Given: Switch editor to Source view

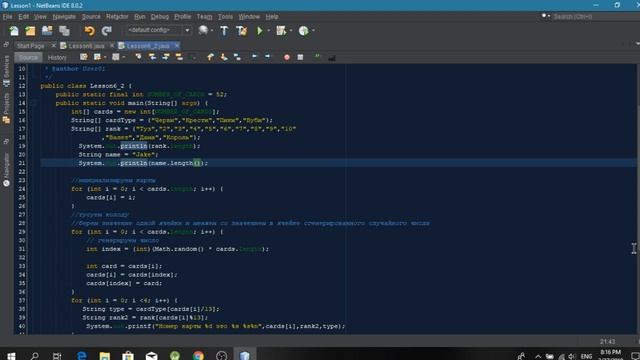Looking at the screenshot, I should pyautogui.click(x=28, y=58).
